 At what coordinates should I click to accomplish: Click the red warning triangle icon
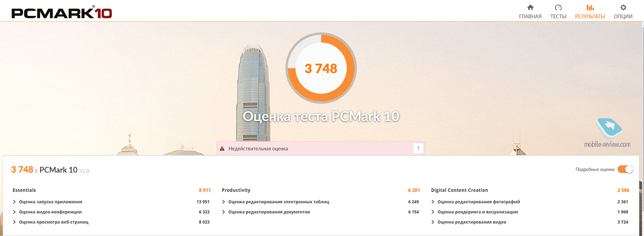[222, 149]
